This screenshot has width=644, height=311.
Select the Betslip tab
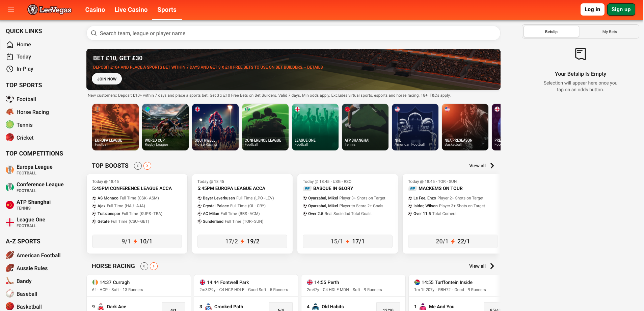[x=551, y=32]
